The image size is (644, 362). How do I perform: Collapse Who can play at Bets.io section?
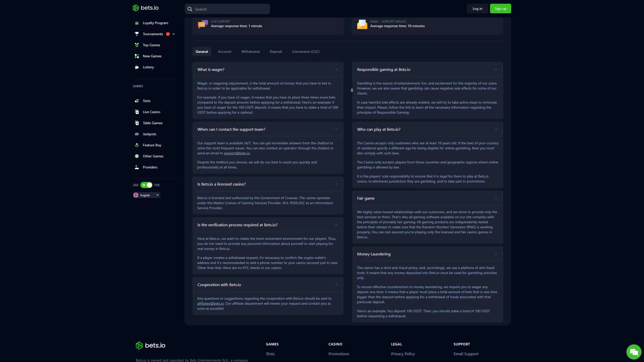pos(496,129)
